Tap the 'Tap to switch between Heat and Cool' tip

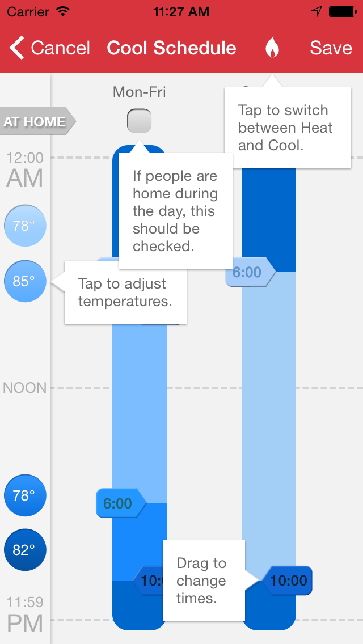[x=287, y=128]
